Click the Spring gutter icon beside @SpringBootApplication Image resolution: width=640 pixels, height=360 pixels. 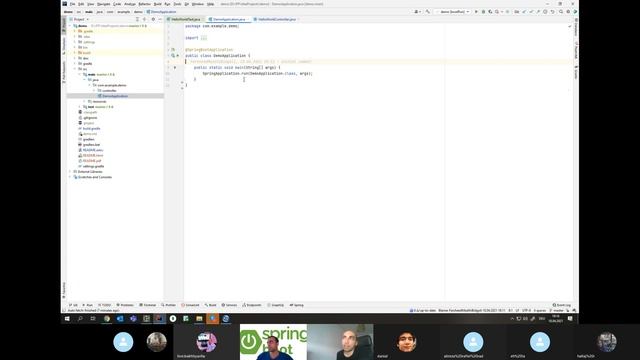tap(173, 49)
